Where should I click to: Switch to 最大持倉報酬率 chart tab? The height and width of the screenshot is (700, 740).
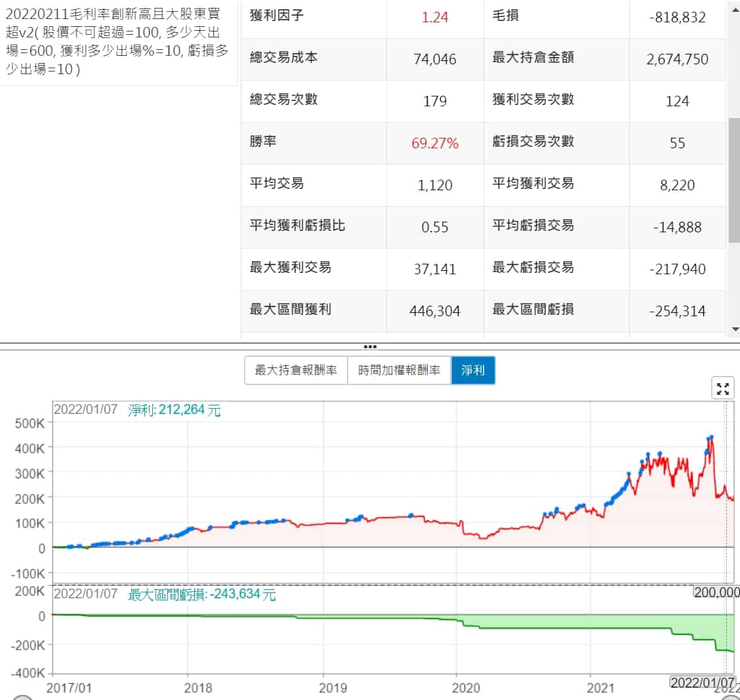(x=296, y=370)
